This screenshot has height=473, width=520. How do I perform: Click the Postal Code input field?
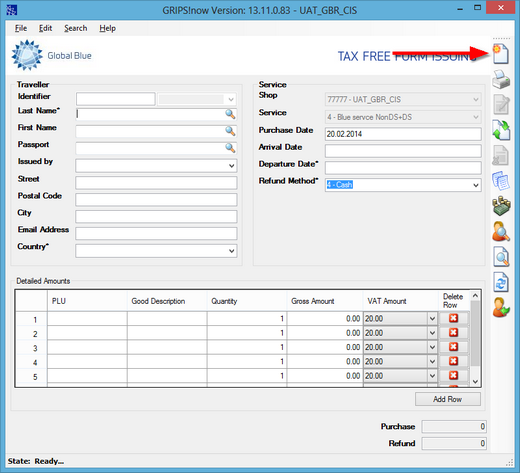click(156, 200)
